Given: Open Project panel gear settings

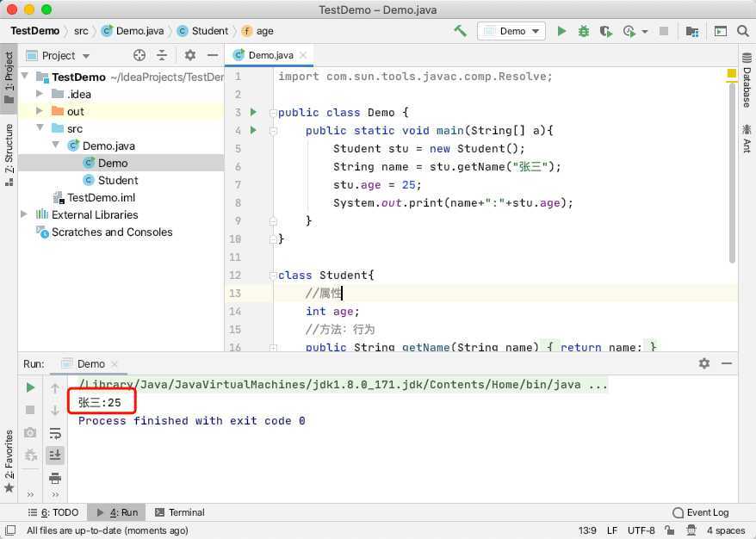Looking at the screenshot, I should click(190, 55).
